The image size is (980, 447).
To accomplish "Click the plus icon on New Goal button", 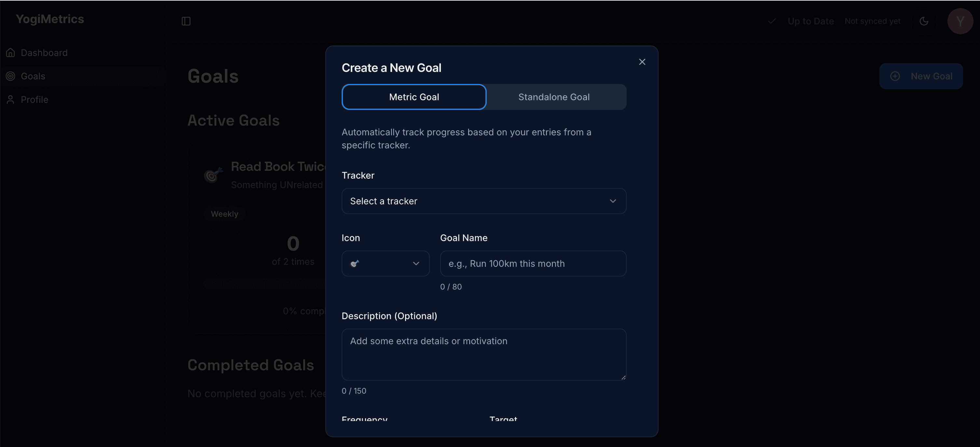I will (x=895, y=76).
